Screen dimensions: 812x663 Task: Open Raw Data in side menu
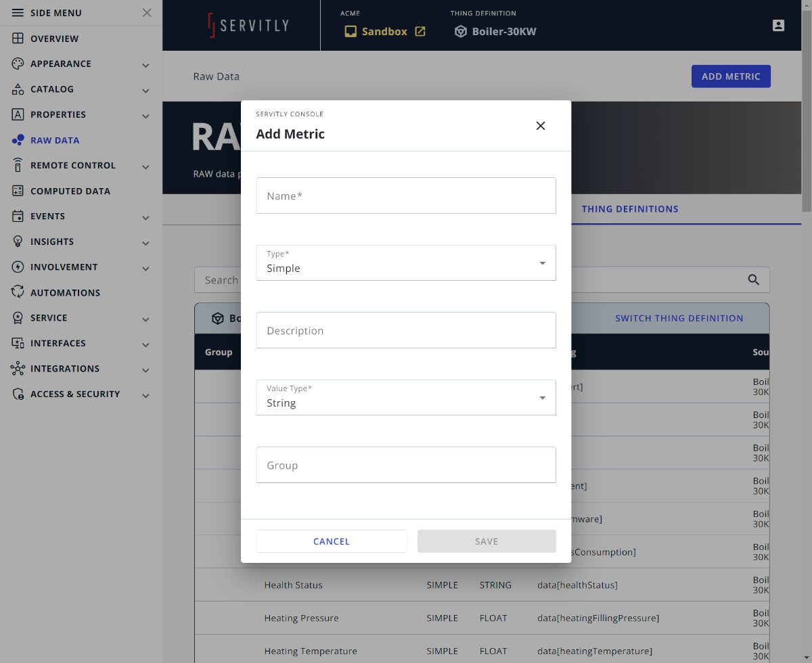54,141
